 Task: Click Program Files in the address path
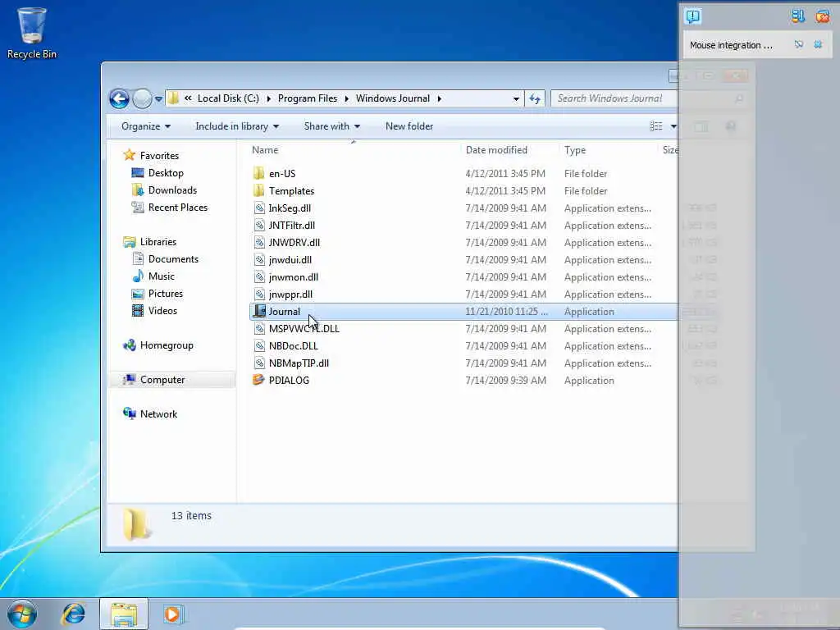pyautogui.click(x=308, y=98)
